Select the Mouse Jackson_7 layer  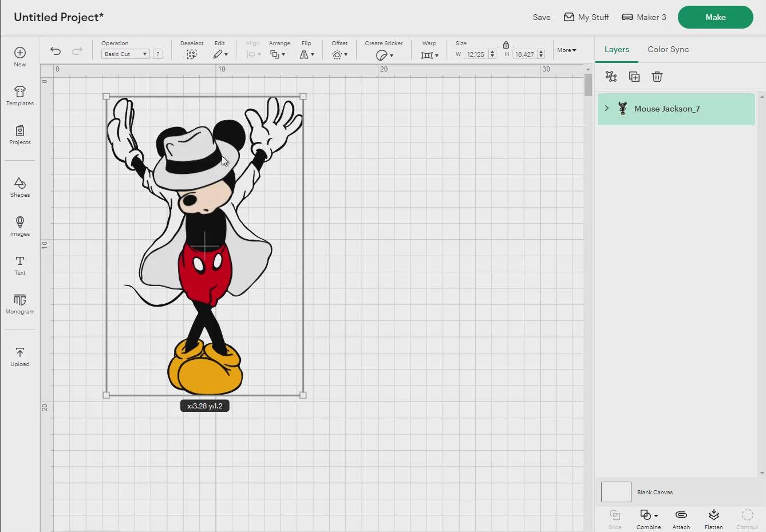[x=676, y=109]
